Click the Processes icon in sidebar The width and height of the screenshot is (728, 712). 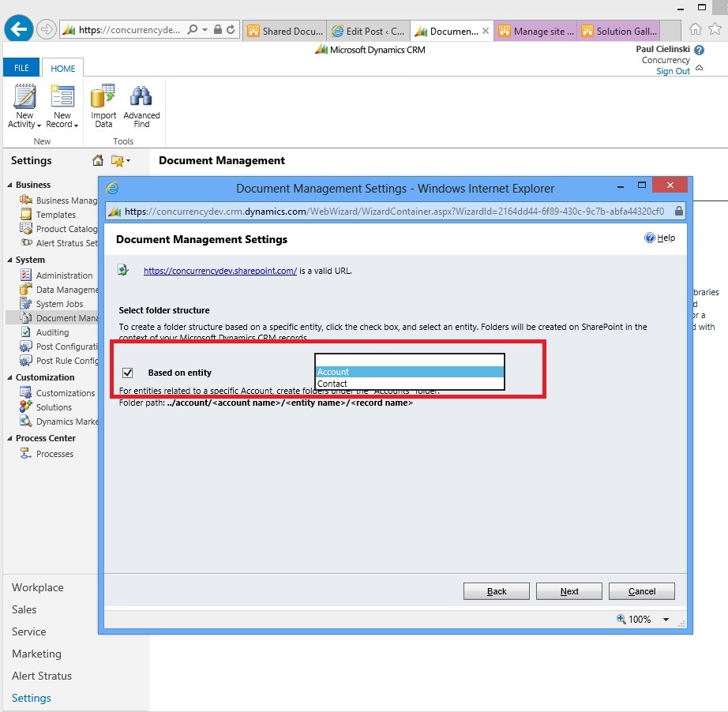point(26,453)
